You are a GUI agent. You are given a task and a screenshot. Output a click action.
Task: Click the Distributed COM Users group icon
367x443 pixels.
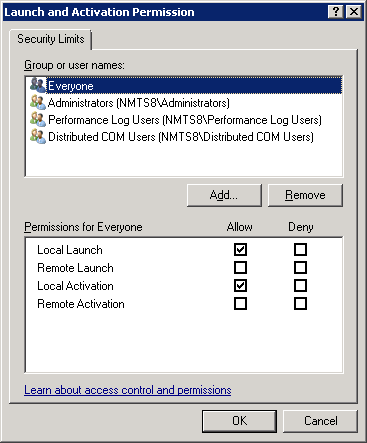coord(38,136)
